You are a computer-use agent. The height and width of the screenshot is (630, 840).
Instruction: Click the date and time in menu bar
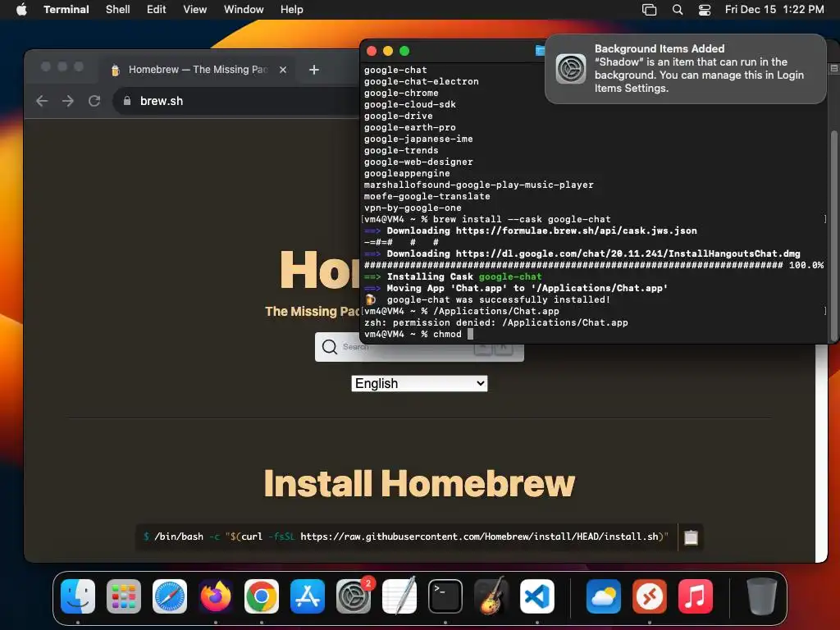coord(774,9)
